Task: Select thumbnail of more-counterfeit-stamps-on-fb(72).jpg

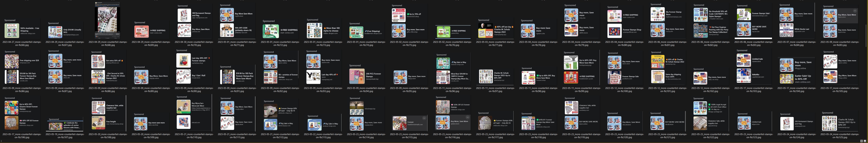Action: pos(280,29)
